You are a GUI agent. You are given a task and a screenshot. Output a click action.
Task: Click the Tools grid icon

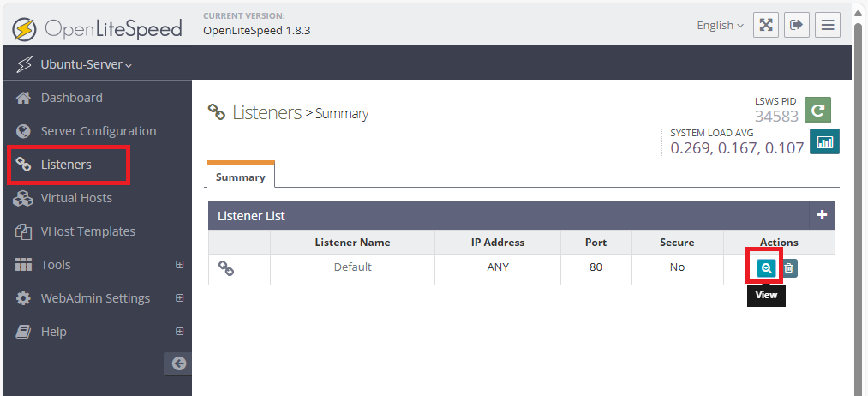(x=23, y=265)
